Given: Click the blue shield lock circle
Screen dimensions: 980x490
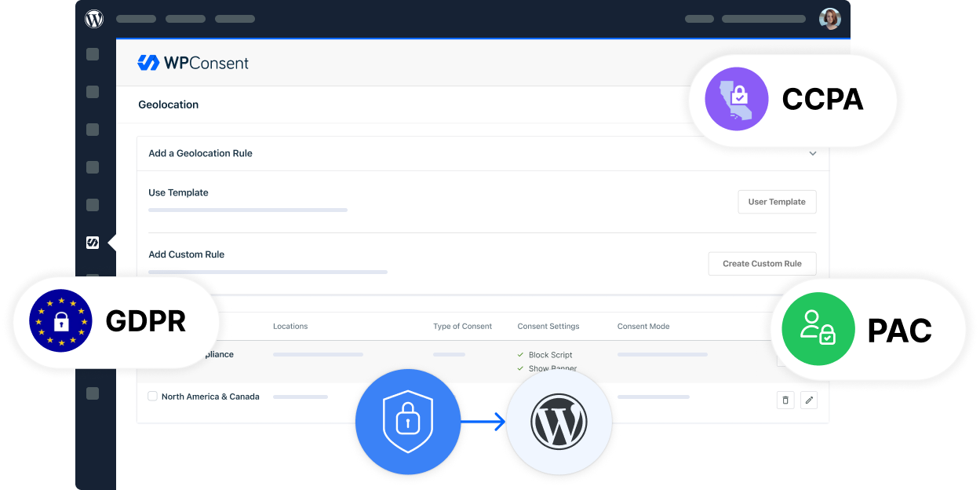Looking at the screenshot, I should [408, 422].
